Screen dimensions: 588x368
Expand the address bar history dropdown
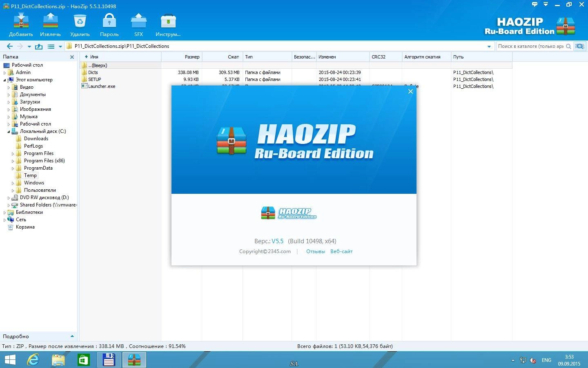click(x=489, y=47)
